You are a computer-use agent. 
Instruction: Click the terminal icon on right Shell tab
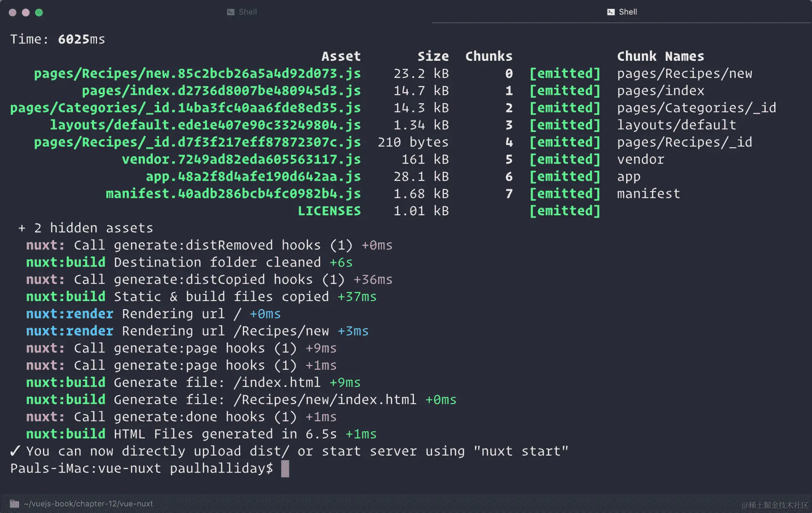click(x=611, y=12)
